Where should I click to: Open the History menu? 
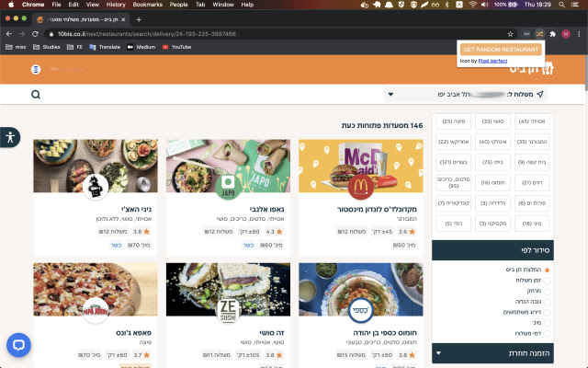[116, 5]
